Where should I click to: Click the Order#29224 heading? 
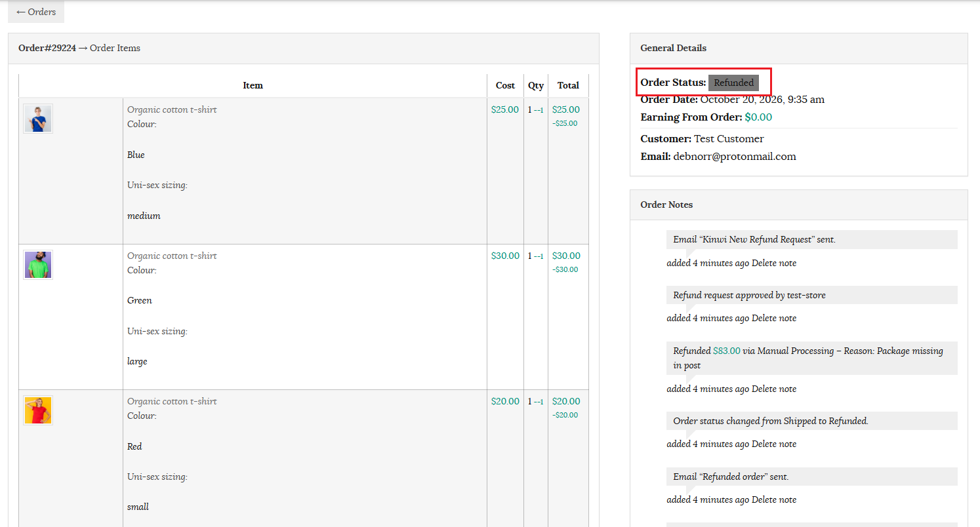click(47, 48)
